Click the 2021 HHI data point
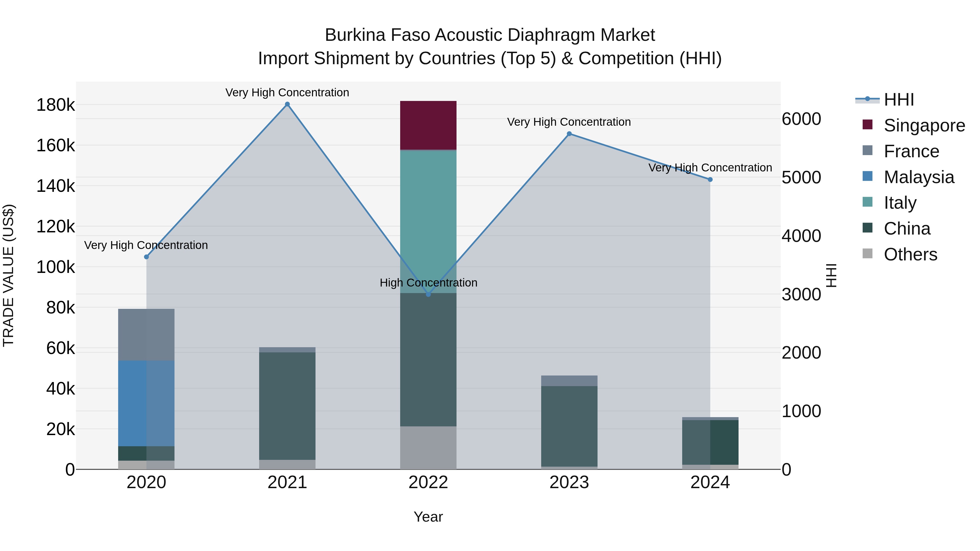This screenshot has height=551, width=980. tap(287, 104)
